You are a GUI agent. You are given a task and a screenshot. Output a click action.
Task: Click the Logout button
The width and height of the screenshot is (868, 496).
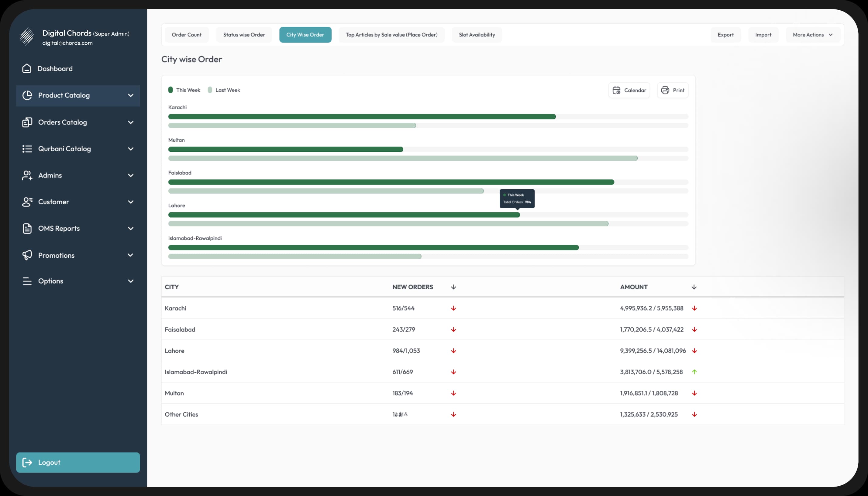[78, 462]
